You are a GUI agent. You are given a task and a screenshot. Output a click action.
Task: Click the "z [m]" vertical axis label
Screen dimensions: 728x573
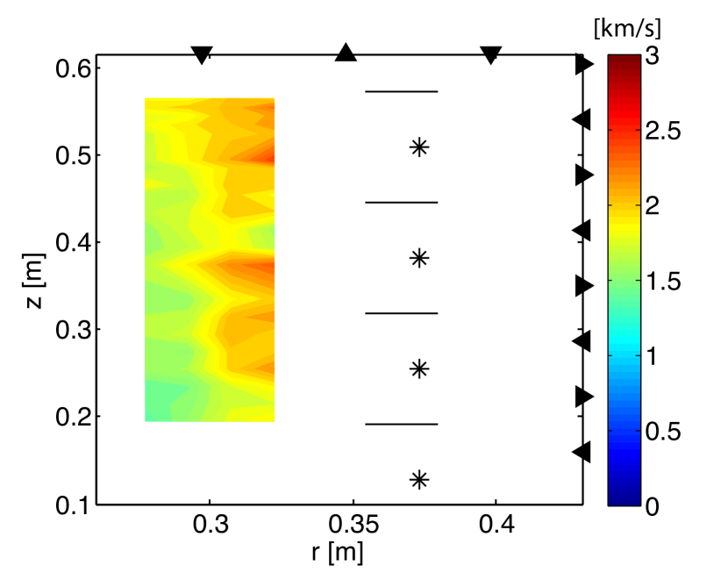click(x=34, y=281)
